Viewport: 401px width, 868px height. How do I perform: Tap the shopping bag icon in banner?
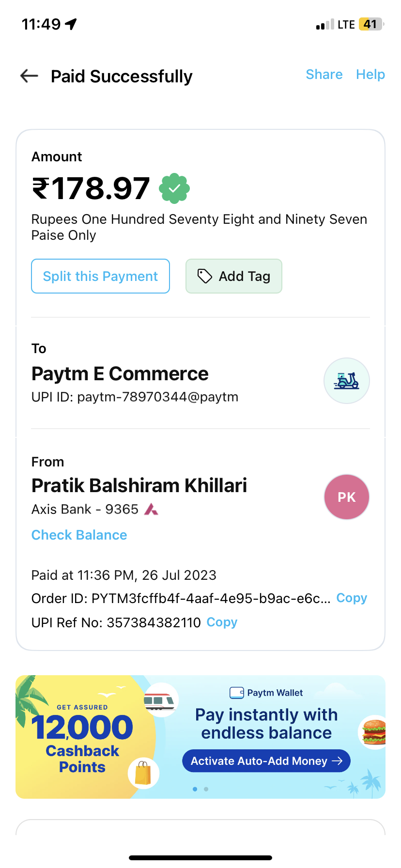tap(143, 773)
